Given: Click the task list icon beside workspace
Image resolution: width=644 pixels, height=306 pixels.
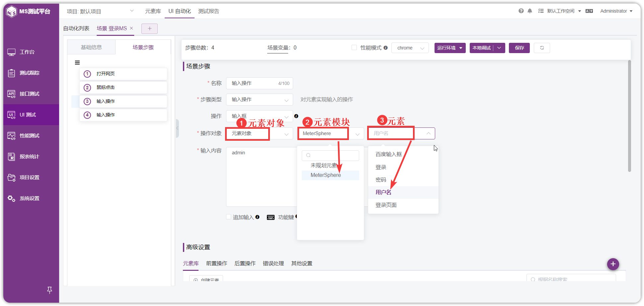Looking at the screenshot, I should point(541,11).
